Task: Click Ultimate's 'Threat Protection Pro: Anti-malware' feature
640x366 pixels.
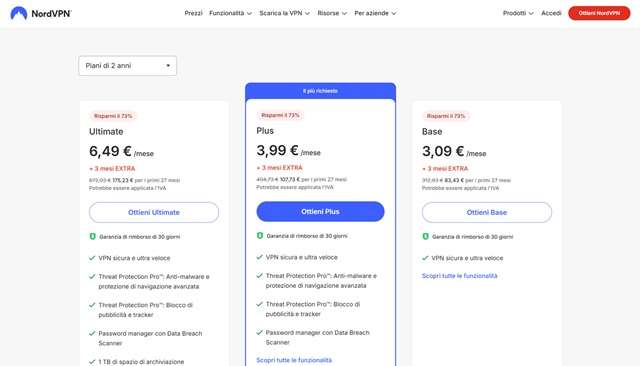Action: tap(154, 282)
